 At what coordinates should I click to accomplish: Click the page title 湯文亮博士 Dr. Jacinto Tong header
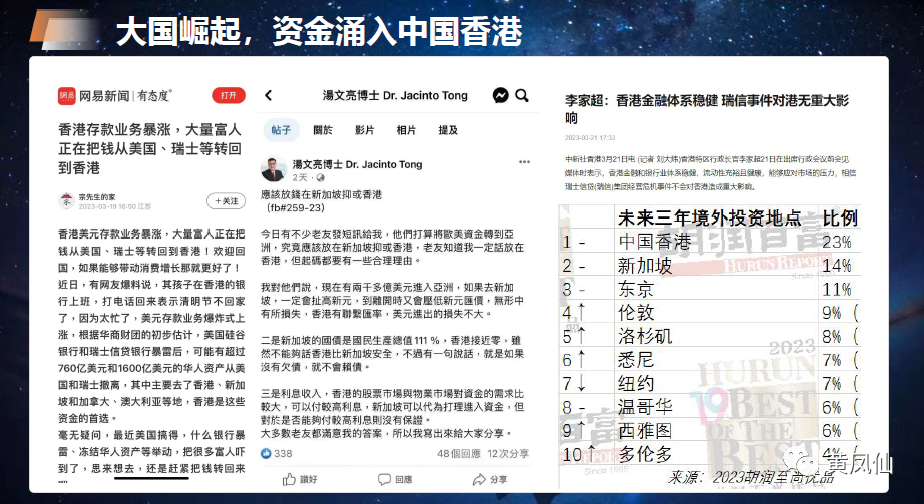tap(395, 95)
